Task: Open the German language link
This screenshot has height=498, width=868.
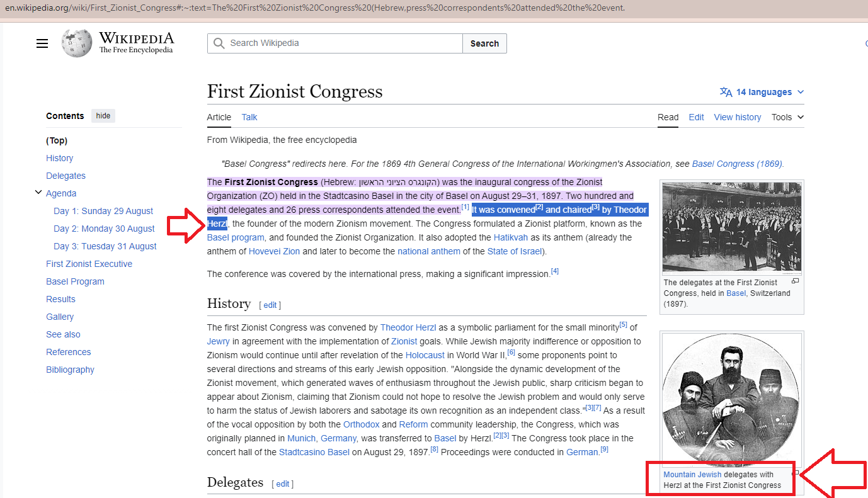Action: [582, 452]
